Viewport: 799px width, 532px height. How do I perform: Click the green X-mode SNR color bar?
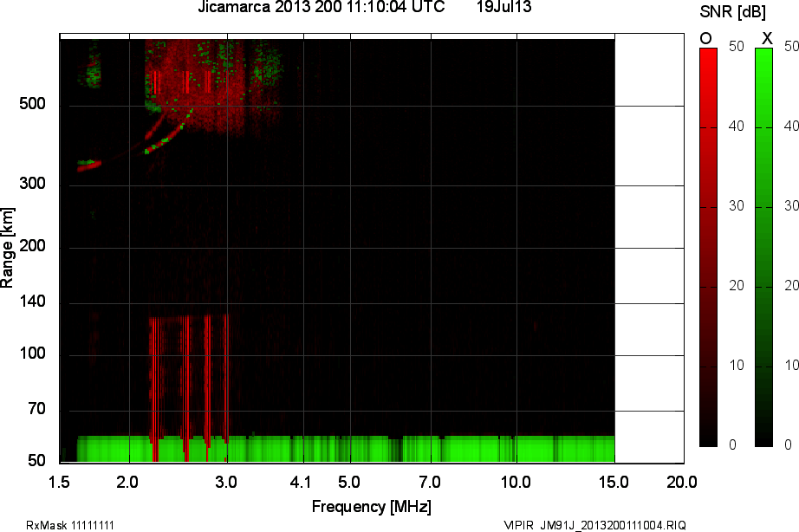point(763,247)
